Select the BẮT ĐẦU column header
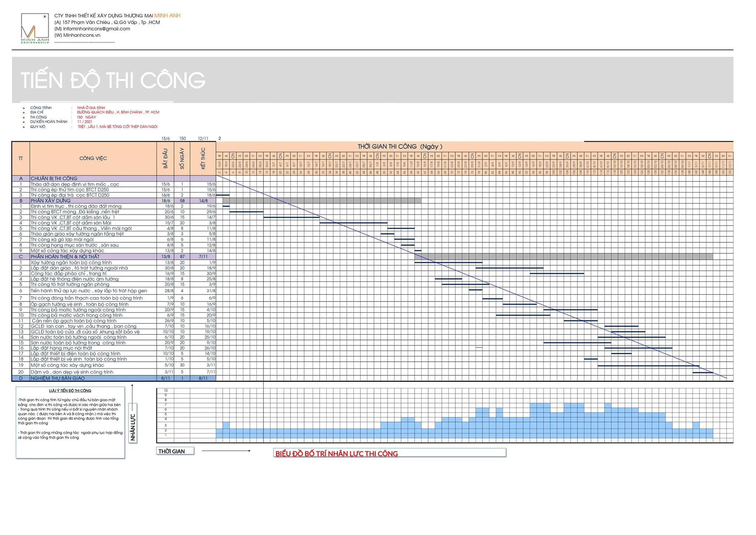This screenshot has height=535, width=756. coord(165,159)
